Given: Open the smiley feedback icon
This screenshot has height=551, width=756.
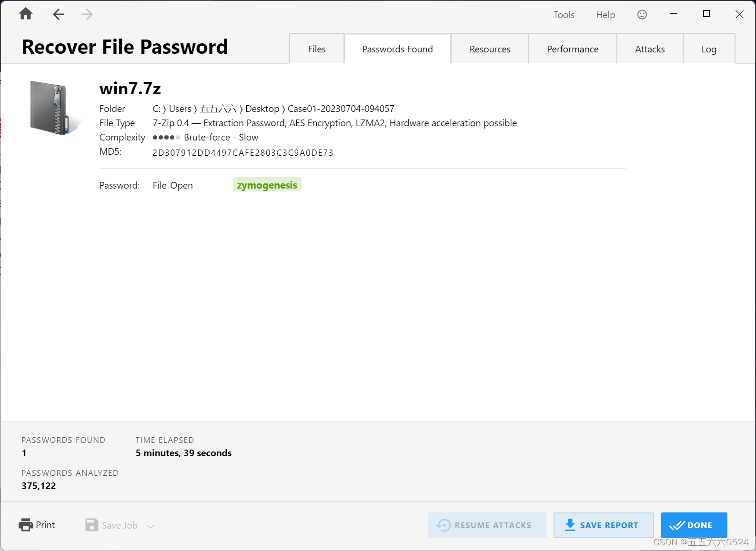Looking at the screenshot, I should point(642,14).
